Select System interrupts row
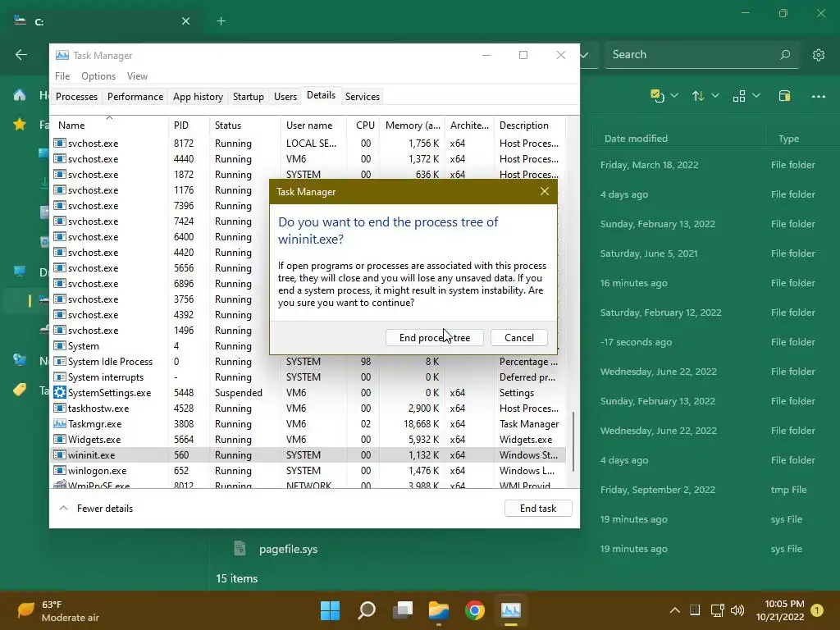840x630 pixels. point(308,377)
